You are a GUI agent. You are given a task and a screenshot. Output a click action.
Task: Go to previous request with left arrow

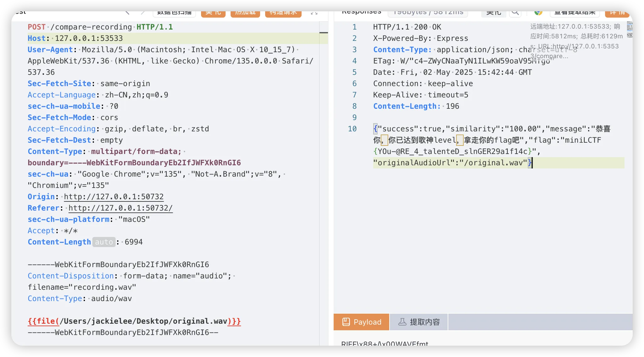click(x=127, y=13)
